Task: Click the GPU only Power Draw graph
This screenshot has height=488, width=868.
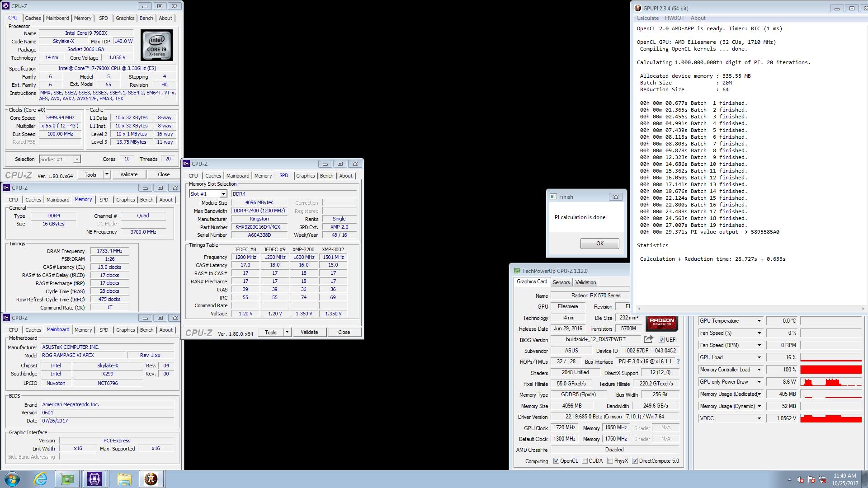Action: [x=830, y=382]
